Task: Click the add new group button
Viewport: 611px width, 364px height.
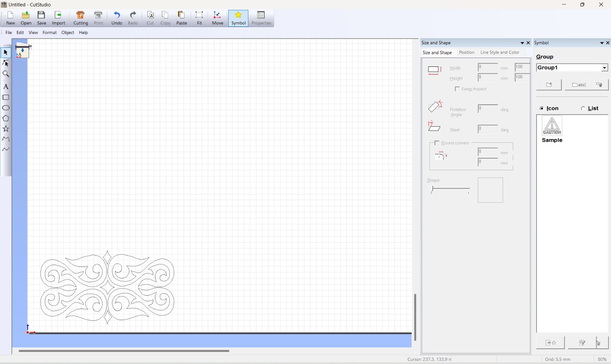Action: (549, 85)
